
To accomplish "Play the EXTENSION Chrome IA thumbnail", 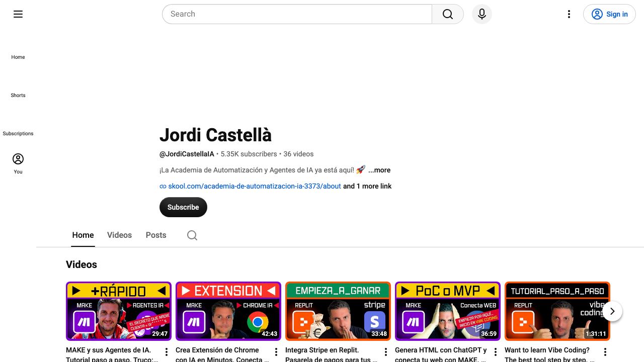I will tap(228, 311).
